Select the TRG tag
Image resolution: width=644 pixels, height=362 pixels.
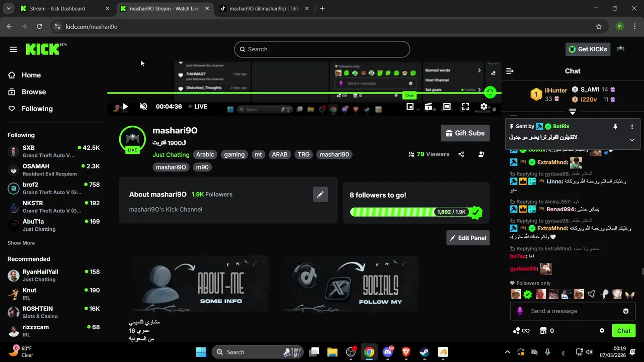[x=303, y=155]
